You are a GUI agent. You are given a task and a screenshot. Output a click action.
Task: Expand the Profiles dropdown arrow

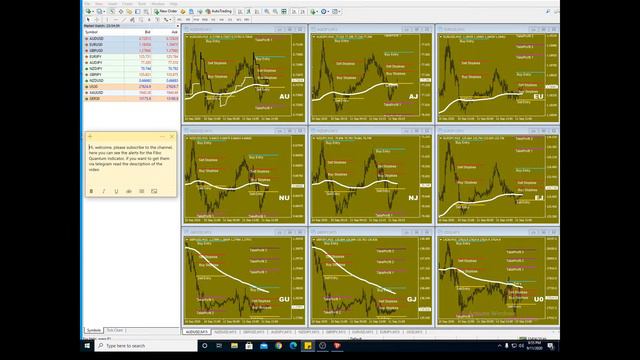[x=104, y=12]
